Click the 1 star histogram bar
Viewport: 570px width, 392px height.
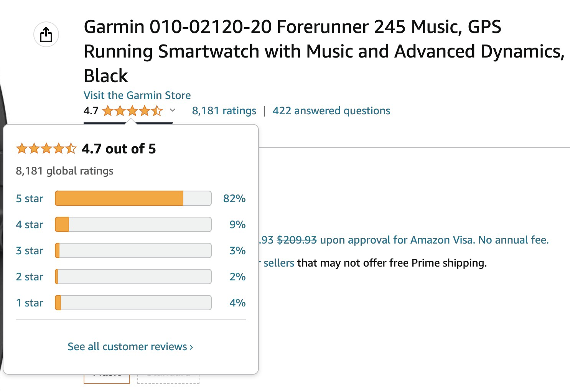pos(133,303)
